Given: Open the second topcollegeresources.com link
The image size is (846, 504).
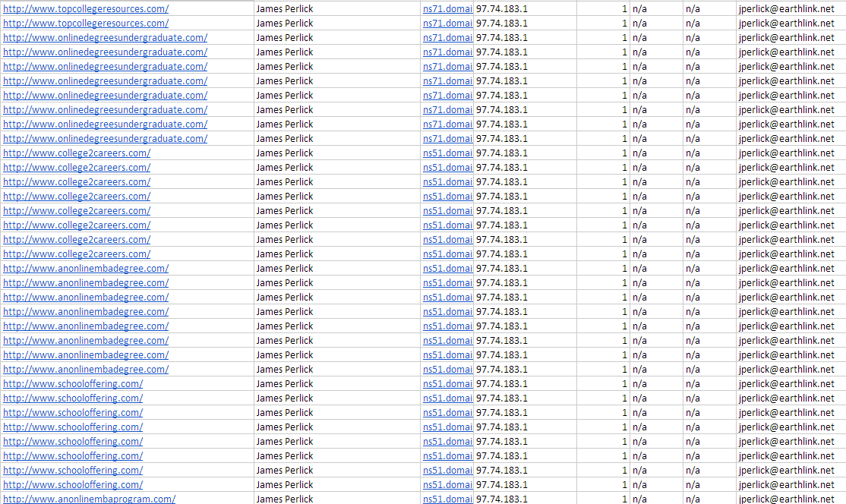Looking at the screenshot, I should 86,24.
